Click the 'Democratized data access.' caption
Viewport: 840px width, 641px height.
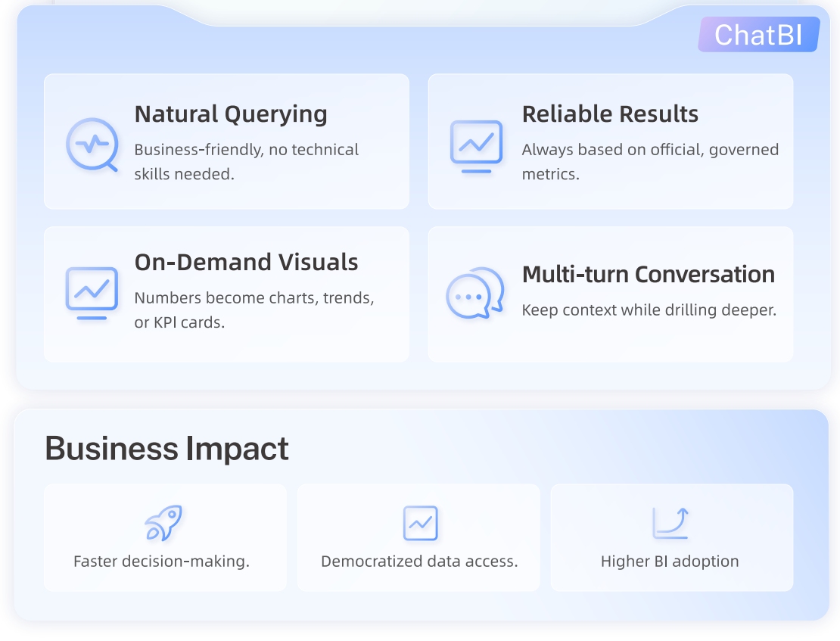pos(419,562)
